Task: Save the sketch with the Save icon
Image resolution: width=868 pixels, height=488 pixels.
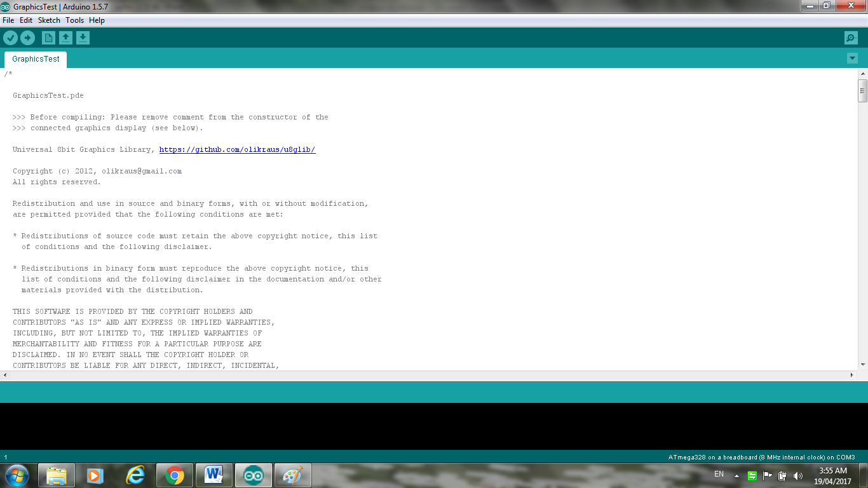Action: [x=83, y=38]
